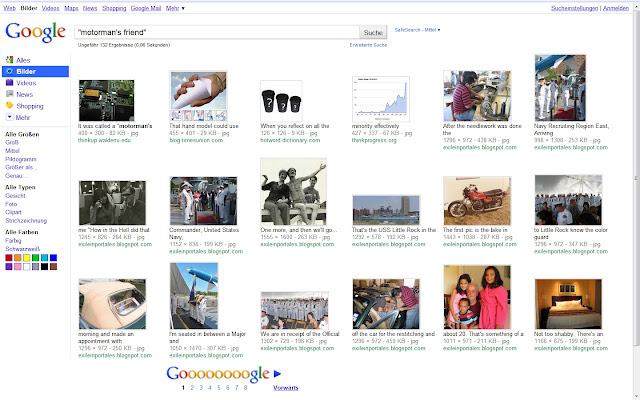Open Videos from the sidebar icon

coord(9,83)
